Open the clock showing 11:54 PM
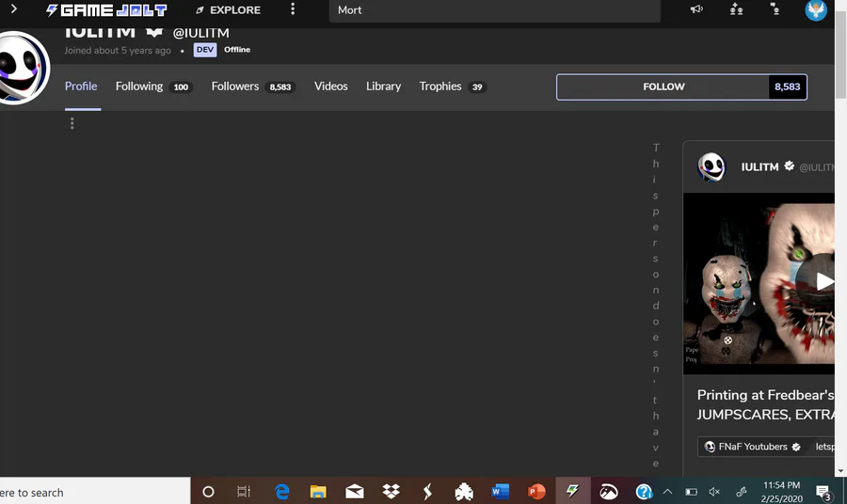Image resolution: width=847 pixels, height=504 pixels. click(x=782, y=492)
